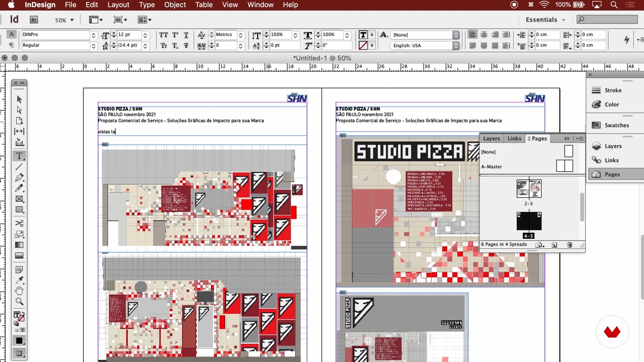The image size is (644, 362).
Task: Create new page in Pages panel
Action: 554,245
